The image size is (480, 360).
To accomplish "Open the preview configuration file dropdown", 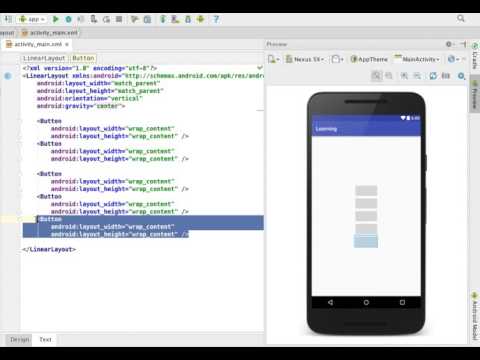I will point(274,59).
